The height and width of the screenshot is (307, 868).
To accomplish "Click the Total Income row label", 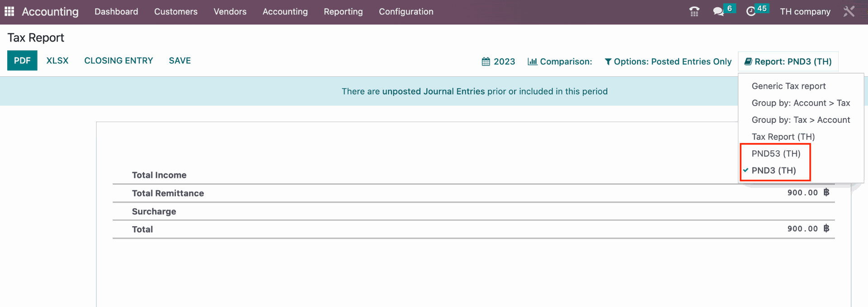I will (159, 175).
